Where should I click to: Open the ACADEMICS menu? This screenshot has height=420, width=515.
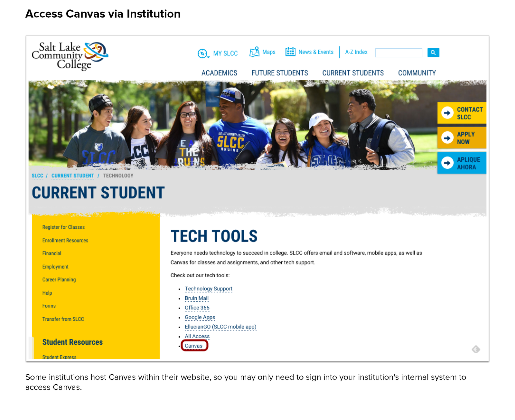[x=219, y=73]
